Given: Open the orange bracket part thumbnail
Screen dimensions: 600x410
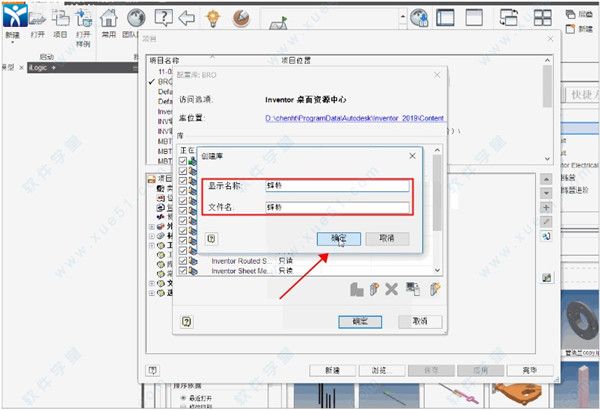Looking at the screenshot, I should pos(518,394).
